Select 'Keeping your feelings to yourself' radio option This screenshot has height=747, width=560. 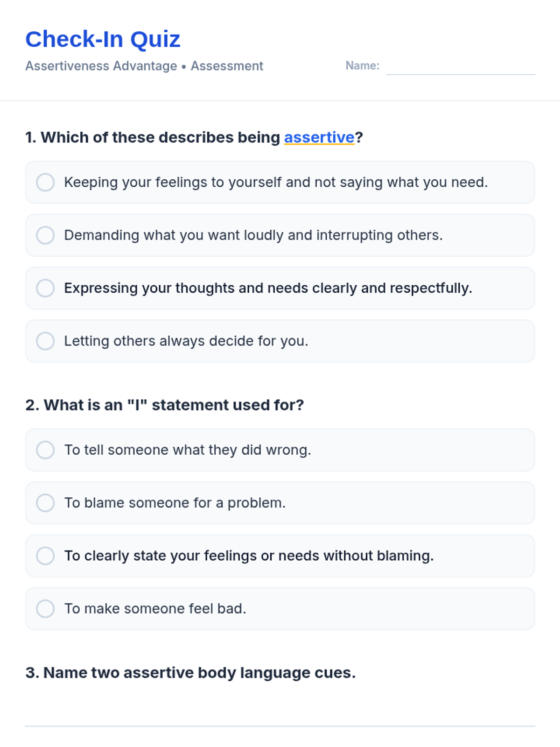45,183
